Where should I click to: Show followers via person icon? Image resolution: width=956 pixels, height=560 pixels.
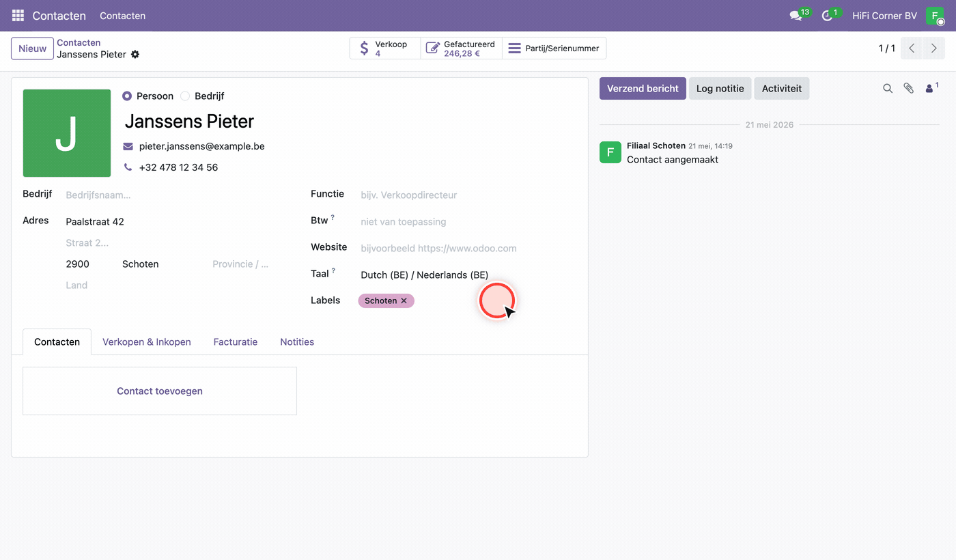click(x=931, y=88)
